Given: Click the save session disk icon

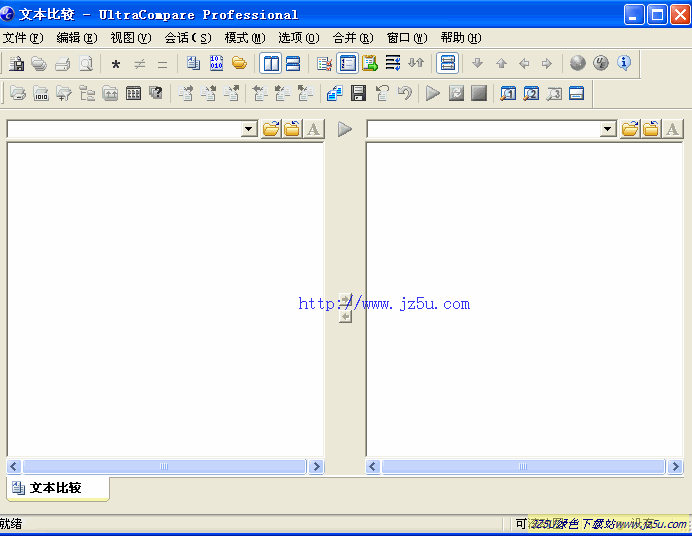Looking at the screenshot, I should (x=17, y=64).
